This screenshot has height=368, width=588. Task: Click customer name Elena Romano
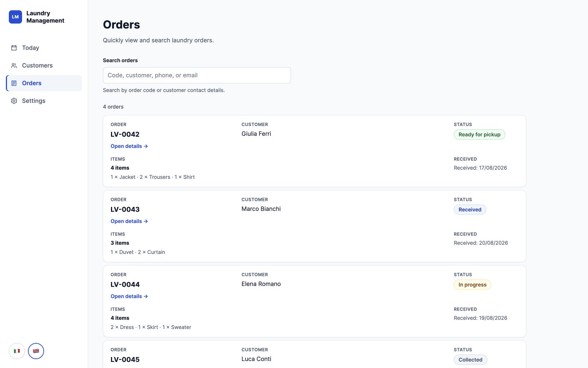point(261,284)
